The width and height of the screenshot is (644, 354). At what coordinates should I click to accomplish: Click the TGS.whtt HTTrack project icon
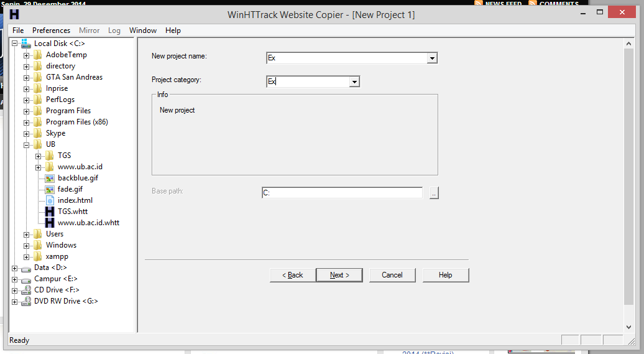[x=50, y=212]
